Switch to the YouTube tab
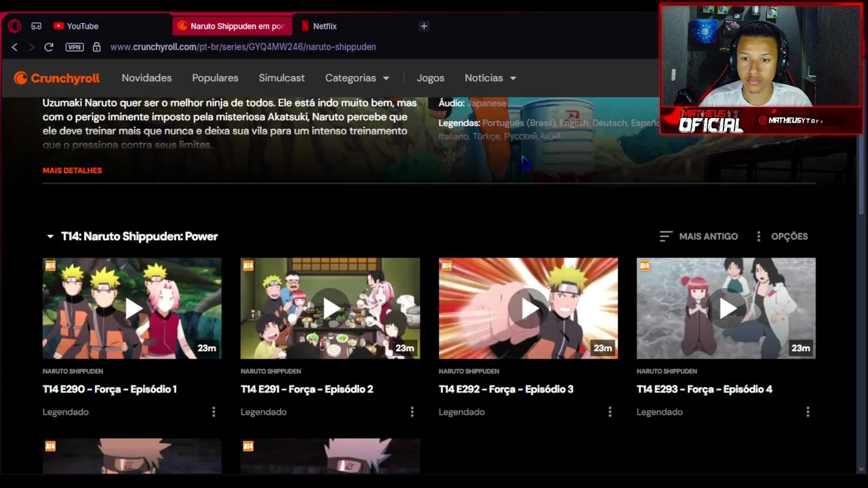 pos(76,26)
